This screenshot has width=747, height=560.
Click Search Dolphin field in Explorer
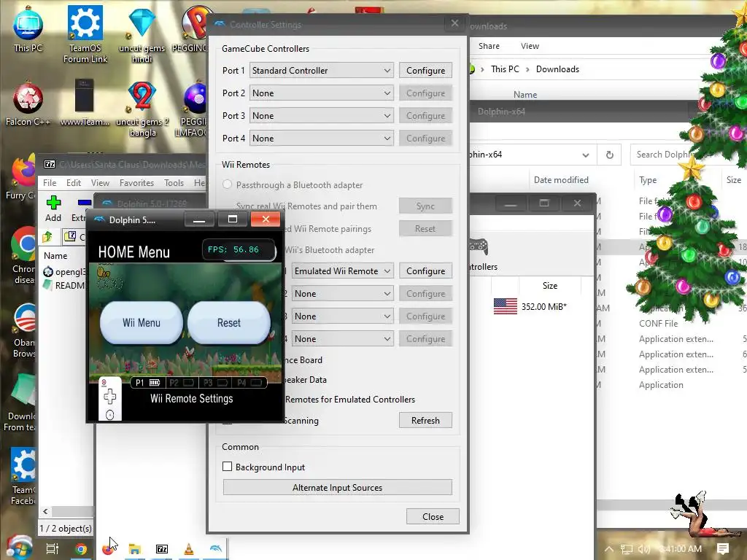click(665, 155)
